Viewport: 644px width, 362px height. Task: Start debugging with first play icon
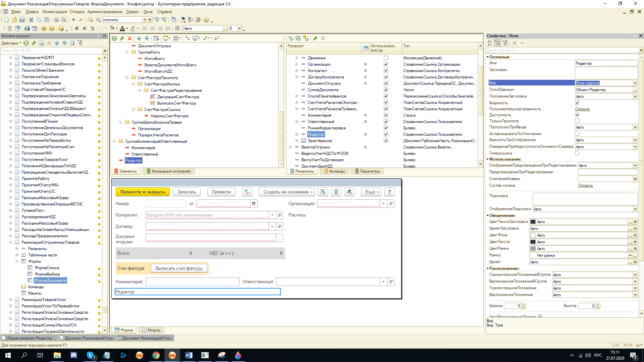(x=44, y=28)
